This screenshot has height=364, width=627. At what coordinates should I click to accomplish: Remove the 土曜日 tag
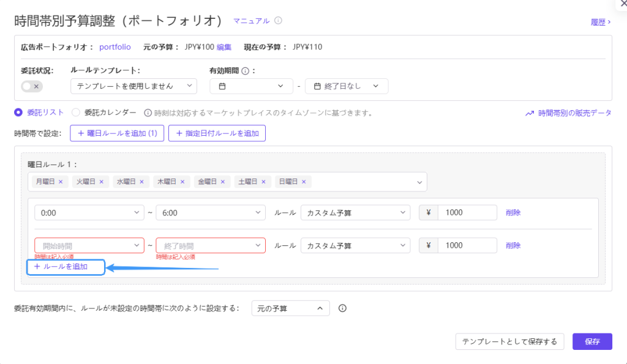(263, 182)
